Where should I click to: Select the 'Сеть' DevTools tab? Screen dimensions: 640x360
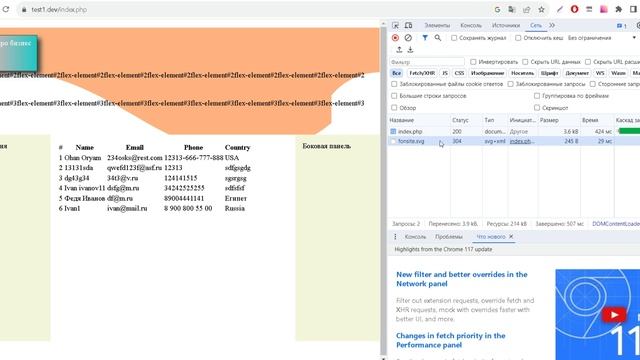[536, 25]
